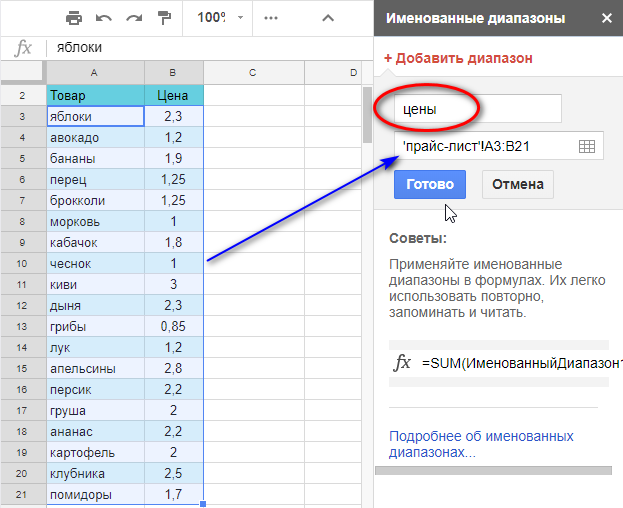The height and width of the screenshot is (508, 623).
Task: Click the range name field containing цены
Action: click(x=478, y=108)
